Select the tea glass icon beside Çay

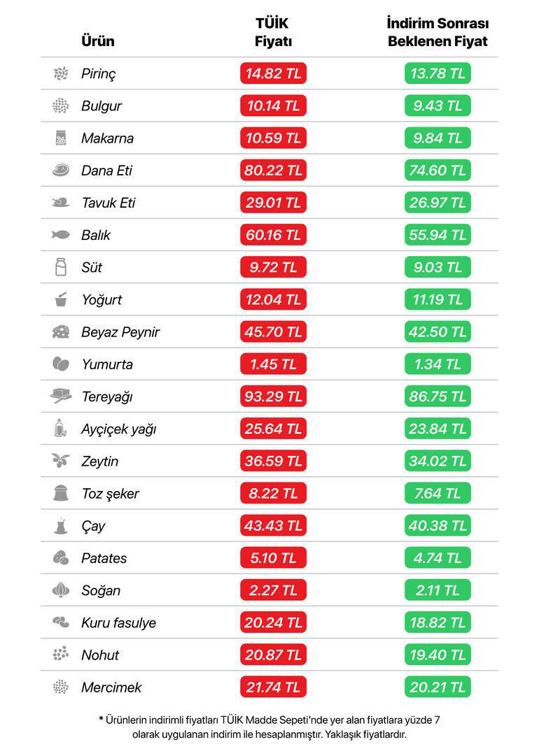(x=61, y=525)
